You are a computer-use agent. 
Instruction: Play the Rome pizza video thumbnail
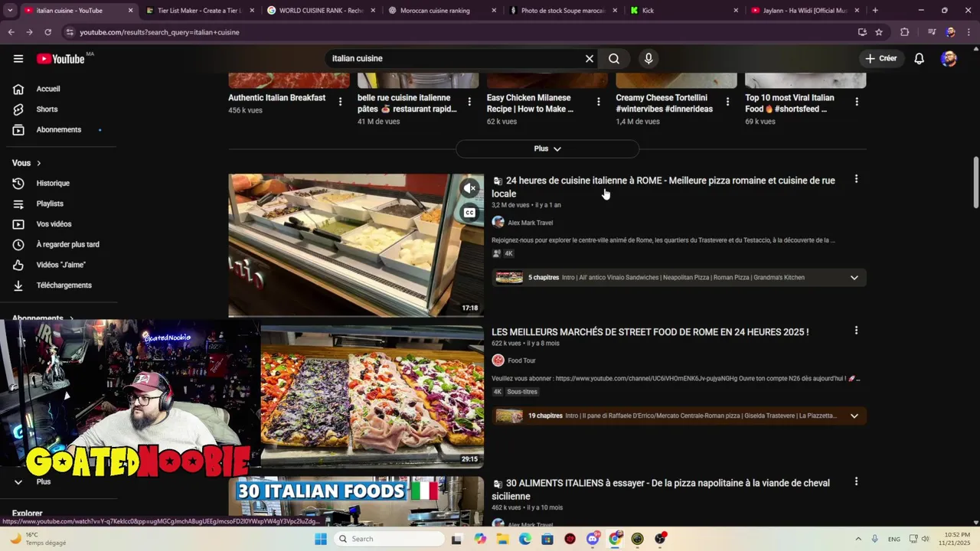pyautogui.click(x=372, y=396)
